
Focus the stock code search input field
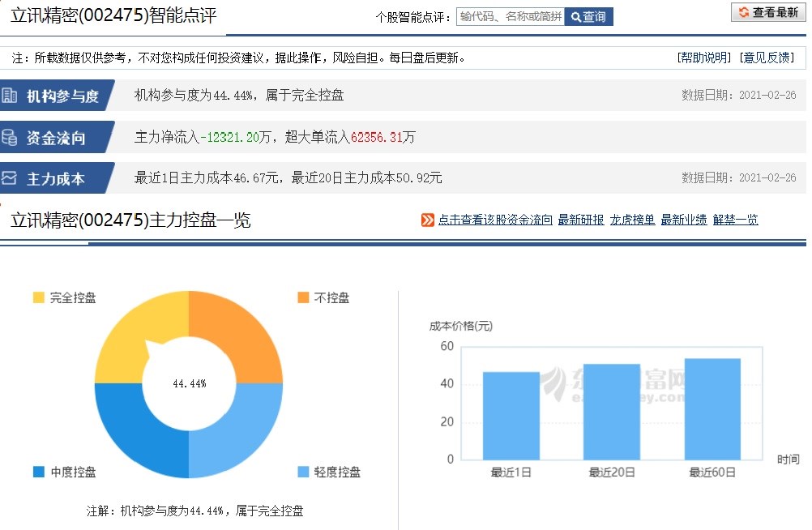(511, 16)
